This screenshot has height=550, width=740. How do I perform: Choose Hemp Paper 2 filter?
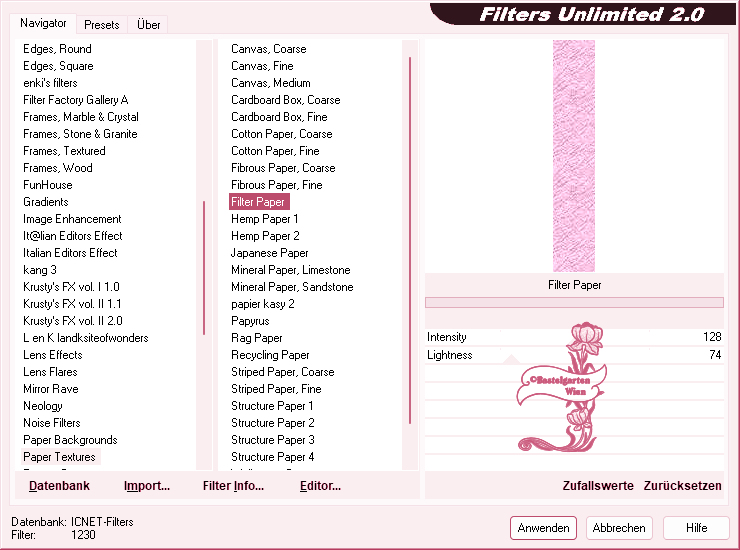click(265, 236)
